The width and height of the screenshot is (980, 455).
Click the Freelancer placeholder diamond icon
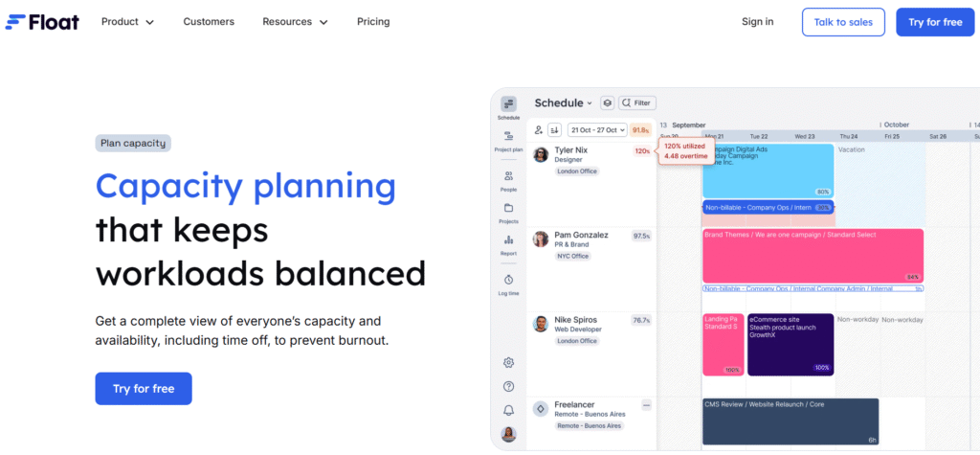(541, 409)
